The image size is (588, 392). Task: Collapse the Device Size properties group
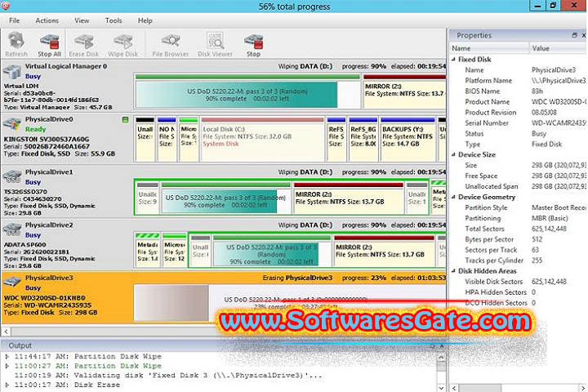(453, 154)
